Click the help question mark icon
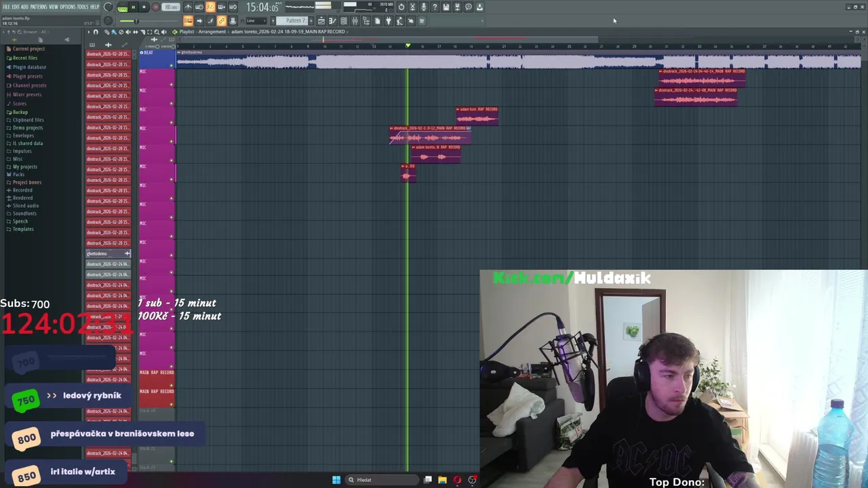The width and height of the screenshot is (868, 488). 435,7
